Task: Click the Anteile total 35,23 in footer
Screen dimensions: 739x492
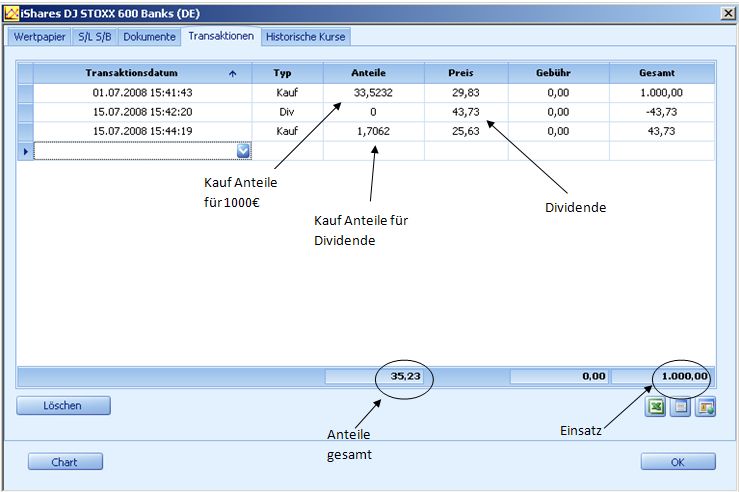Action: coord(374,376)
